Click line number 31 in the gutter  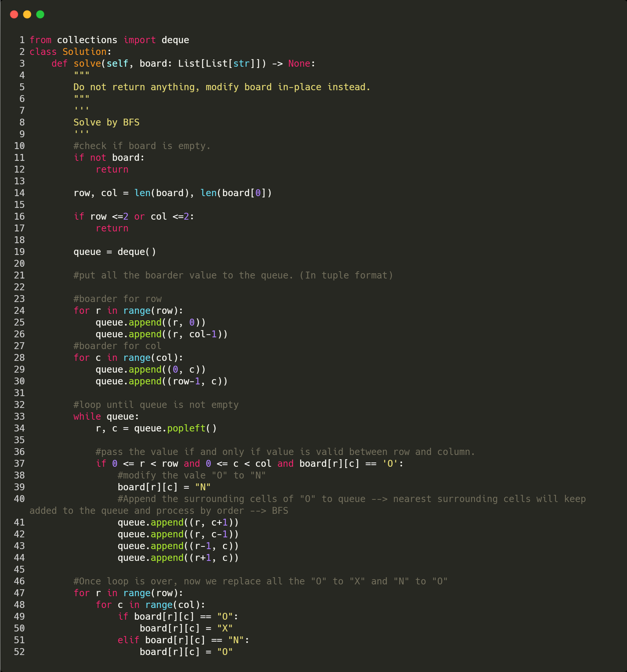pyautogui.click(x=19, y=393)
